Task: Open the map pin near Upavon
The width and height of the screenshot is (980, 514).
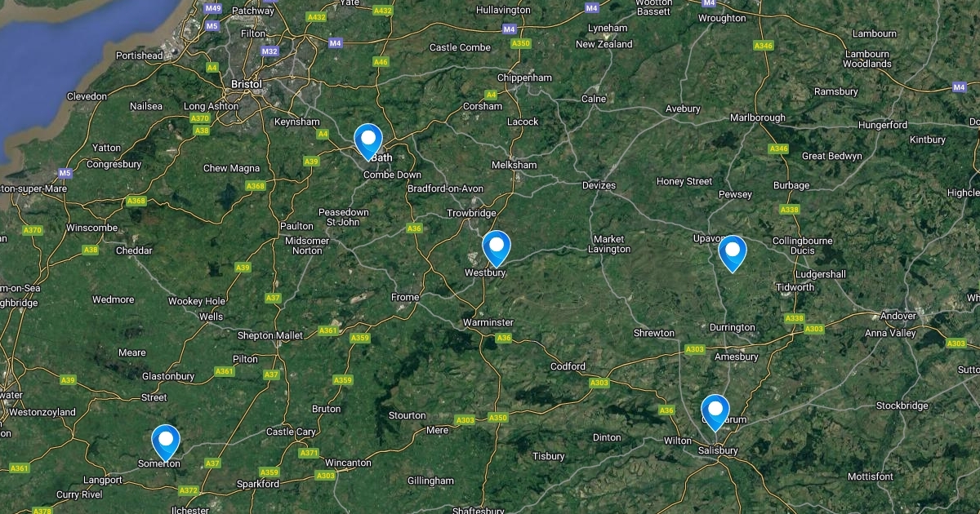Action: point(733,253)
